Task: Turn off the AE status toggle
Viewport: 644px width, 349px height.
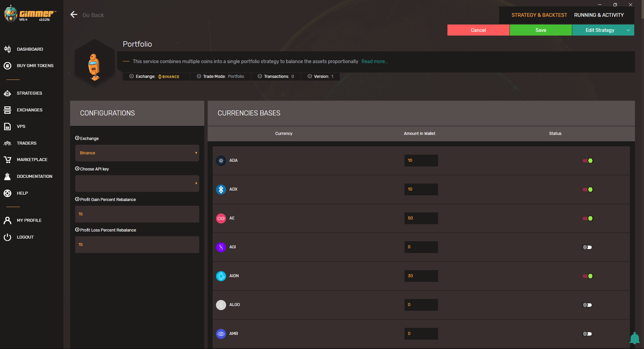Action: [x=588, y=218]
